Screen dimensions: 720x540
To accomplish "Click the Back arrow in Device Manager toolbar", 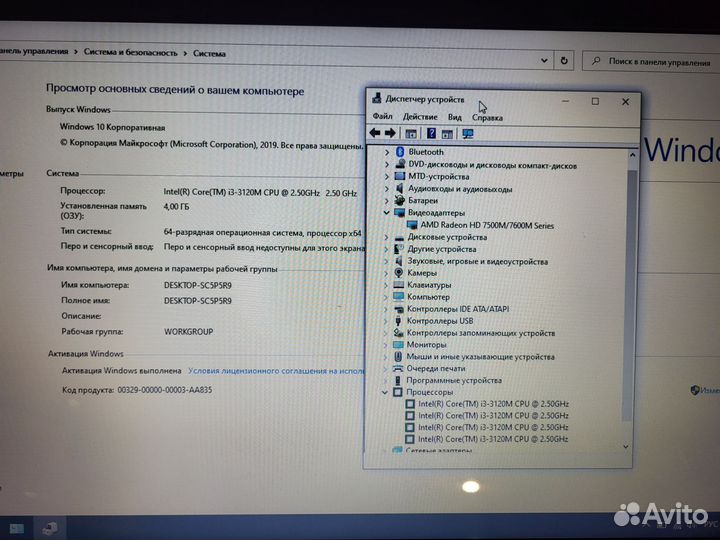I will point(375,133).
